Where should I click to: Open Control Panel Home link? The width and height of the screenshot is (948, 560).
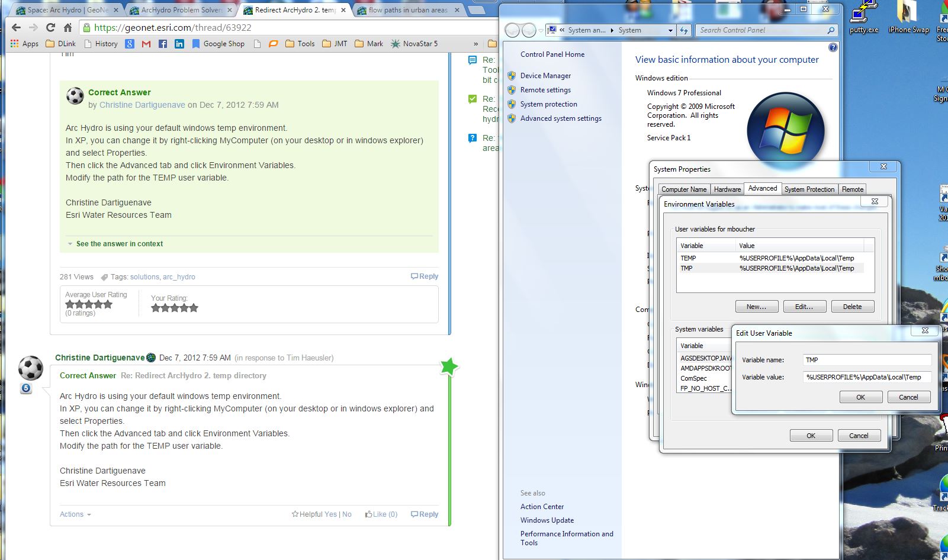pyautogui.click(x=552, y=54)
